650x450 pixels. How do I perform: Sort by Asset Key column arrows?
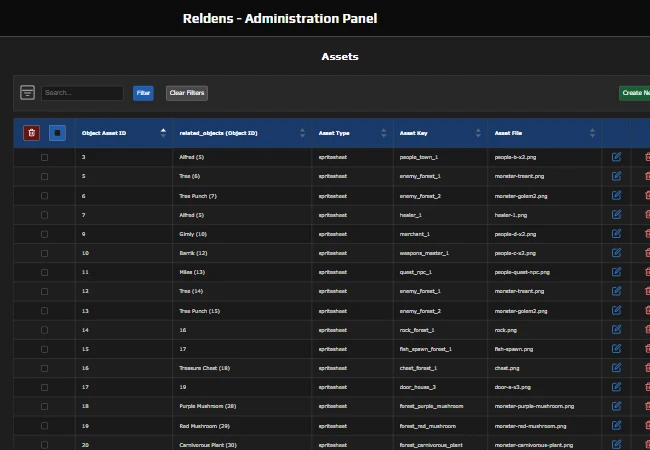pyautogui.click(x=478, y=133)
